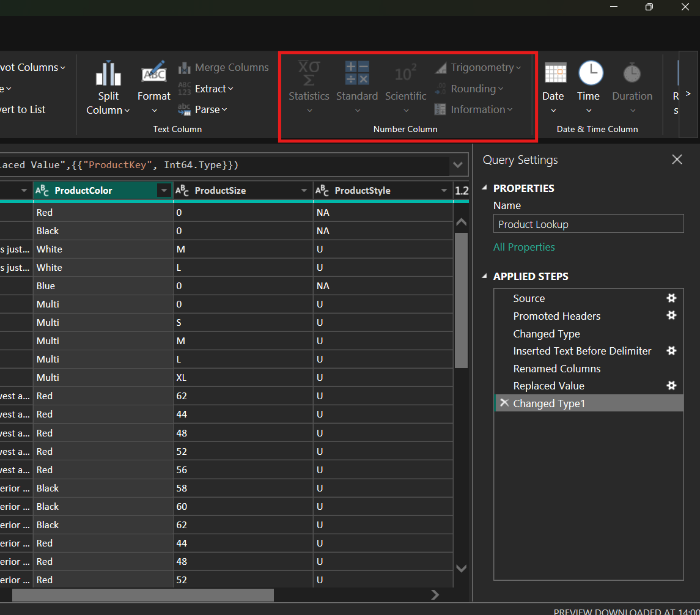The width and height of the screenshot is (700, 615).
Task: Expand the Extract dropdown
Action: (x=214, y=89)
